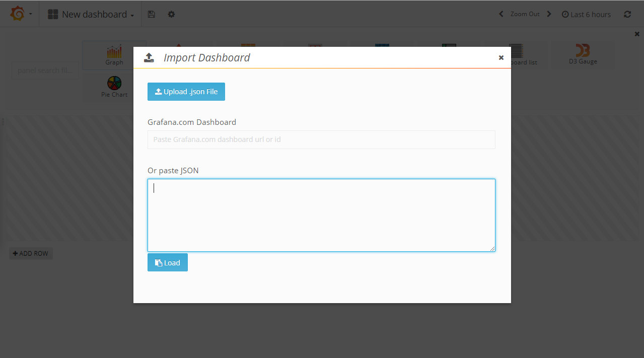
Task: Select the Graph panel icon
Action: click(114, 54)
